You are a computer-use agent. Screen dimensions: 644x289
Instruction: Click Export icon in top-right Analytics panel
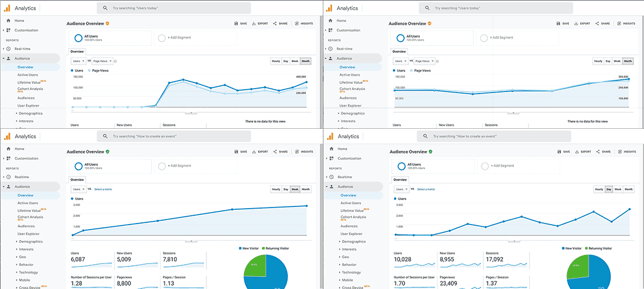tap(576, 24)
